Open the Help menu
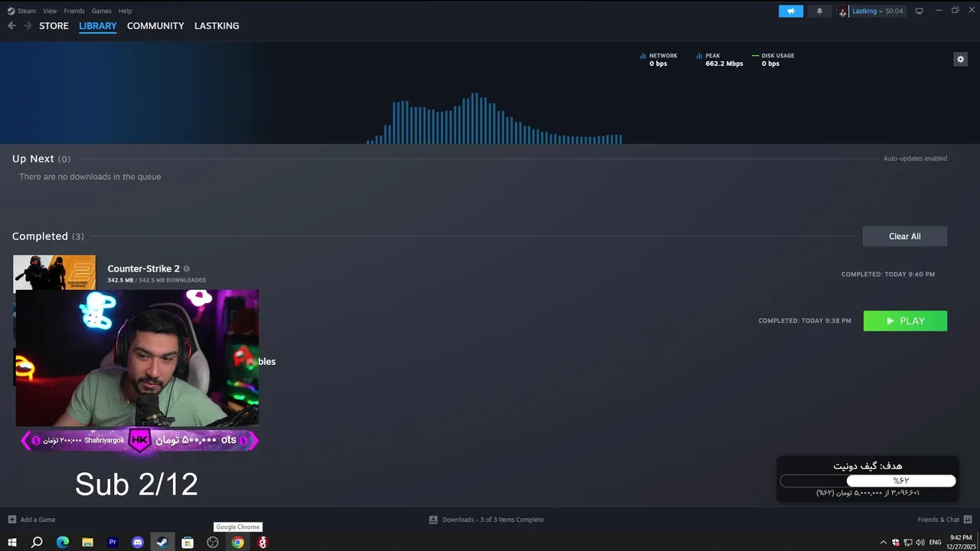The image size is (980, 551). click(x=126, y=11)
